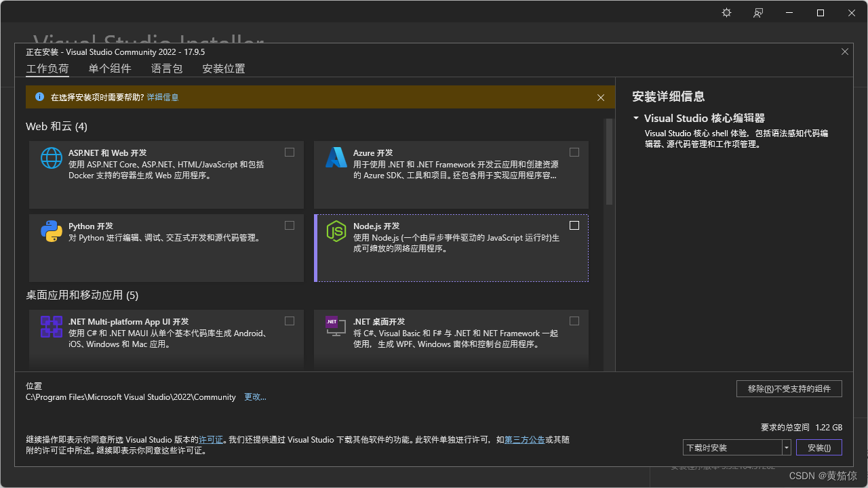Click the .NET MAUI app icon
The width and height of the screenshot is (868, 488).
pyautogui.click(x=52, y=327)
